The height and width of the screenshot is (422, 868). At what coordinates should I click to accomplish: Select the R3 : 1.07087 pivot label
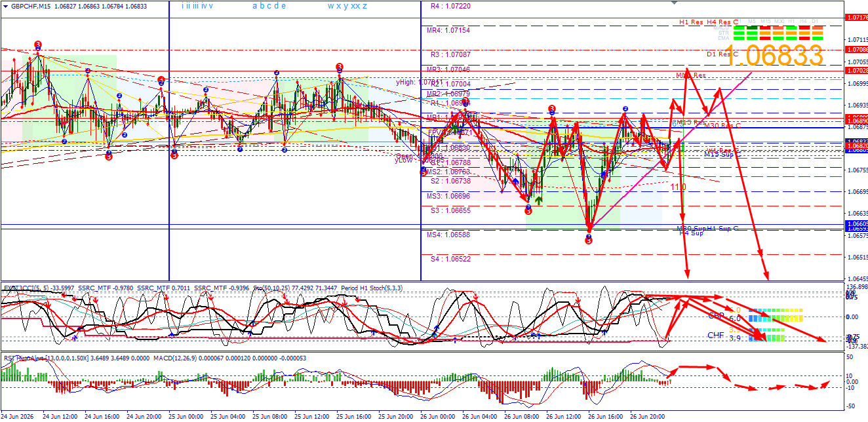click(x=450, y=54)
